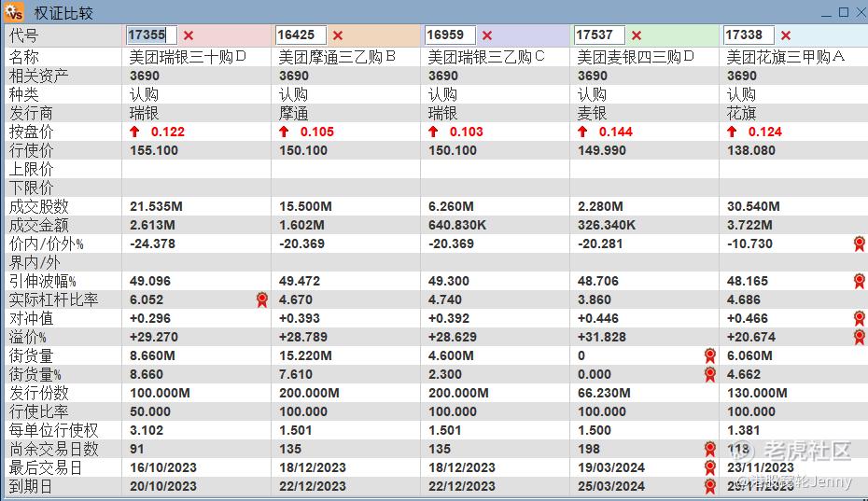Remove warrant 16425 with its red X
The height and width of the screenshot is (501, 868).
[x=338, y=35]
